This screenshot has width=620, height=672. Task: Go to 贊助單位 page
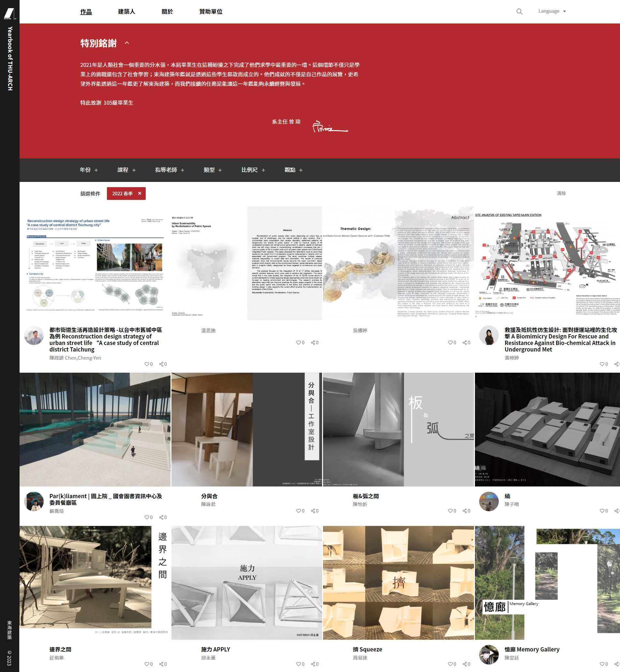tap(210, 12)
